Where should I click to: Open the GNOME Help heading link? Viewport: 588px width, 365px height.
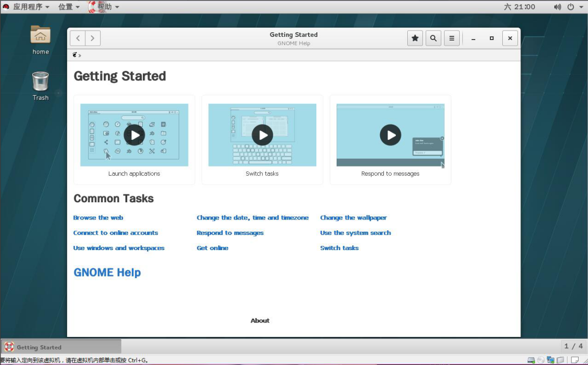[x=107, y=272]
